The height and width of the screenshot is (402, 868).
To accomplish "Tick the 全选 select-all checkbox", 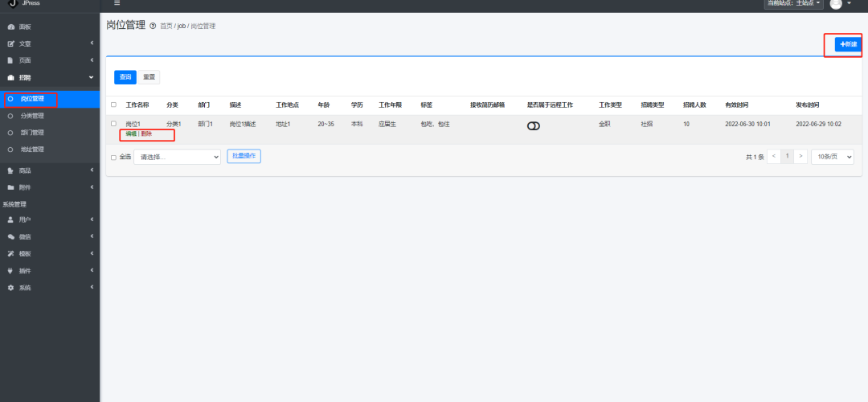I will click(x=113, y=158).
